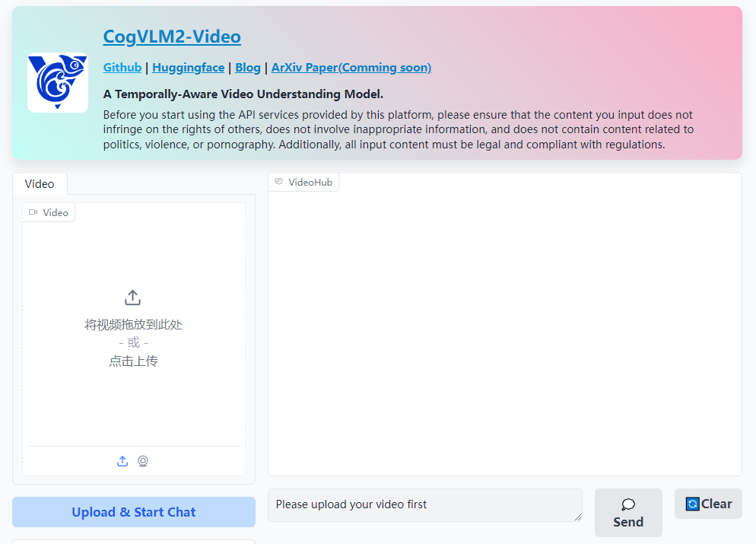Viewport: 756px width, 544px height.
Task: Focus the message input field
Action: [x=424, y=504]
